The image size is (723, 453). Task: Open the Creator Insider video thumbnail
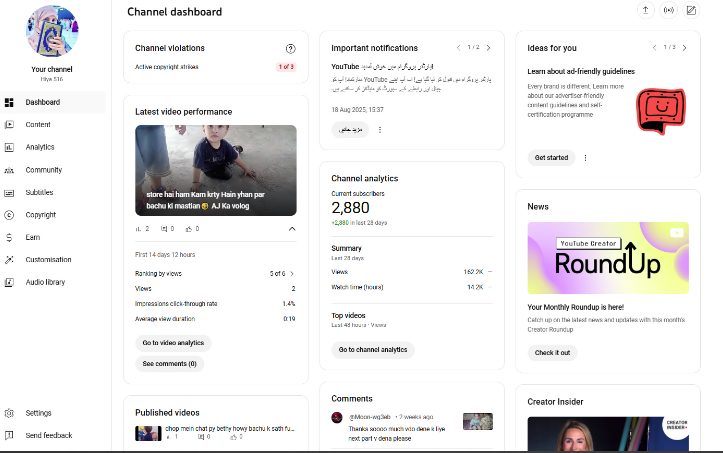608,434
